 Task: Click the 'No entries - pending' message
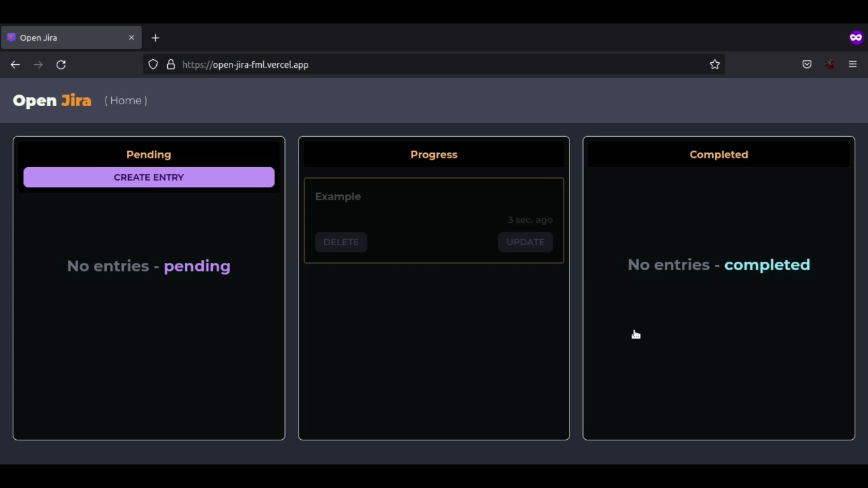coord(149,266)
